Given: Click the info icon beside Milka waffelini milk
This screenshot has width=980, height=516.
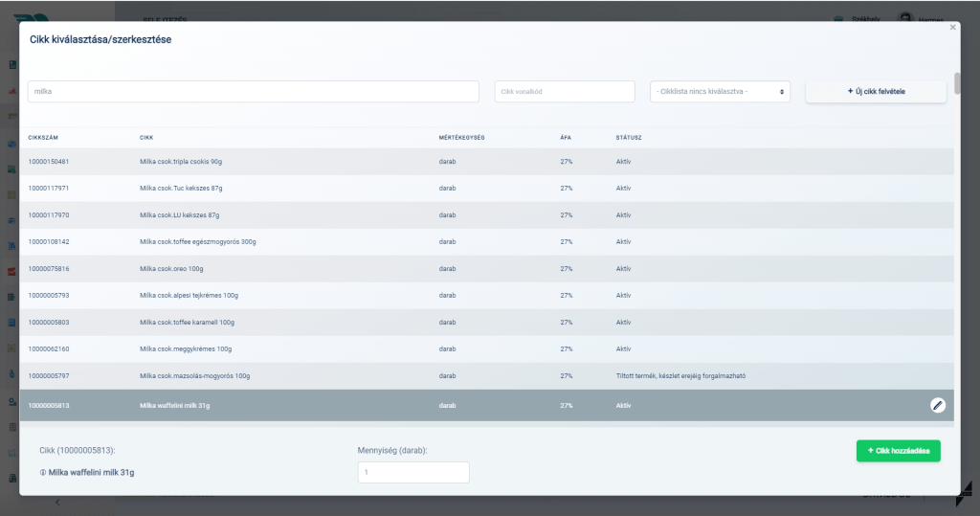Looking at the screenshot, I should [x=43, y=472].
